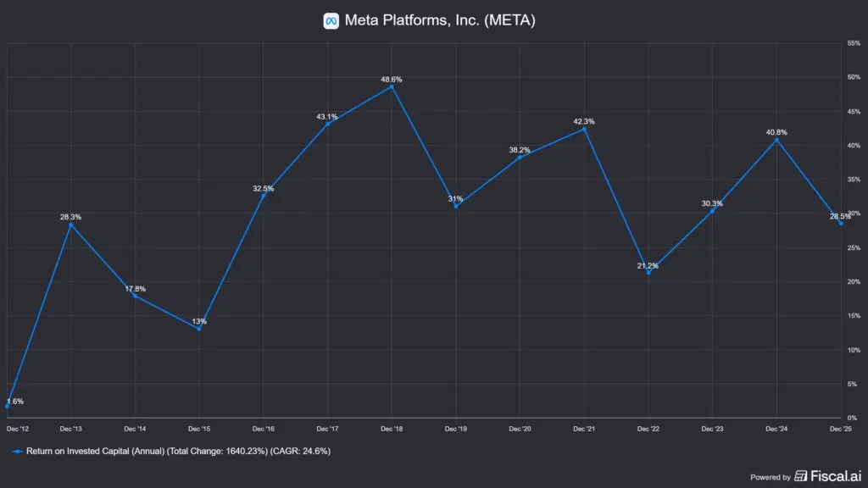Click the 1.6% data label
This screenshot has height=488, width=868.
(x=14, y=401)
